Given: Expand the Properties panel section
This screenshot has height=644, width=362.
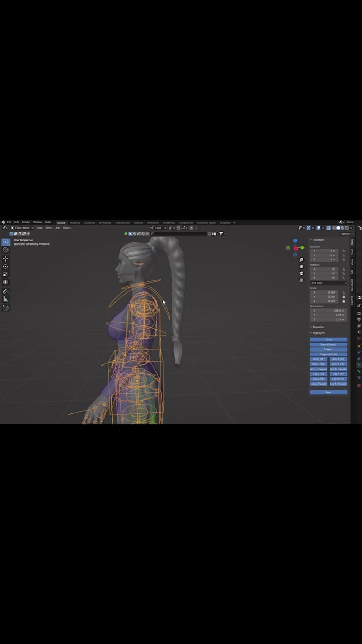Looking at the screenshot, I should (x=318, y=327).
